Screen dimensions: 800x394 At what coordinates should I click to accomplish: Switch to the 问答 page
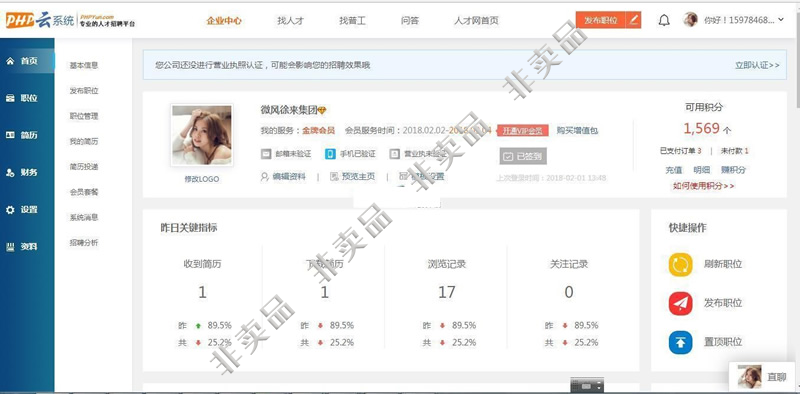pyautogui.click(x=410, y=21)
